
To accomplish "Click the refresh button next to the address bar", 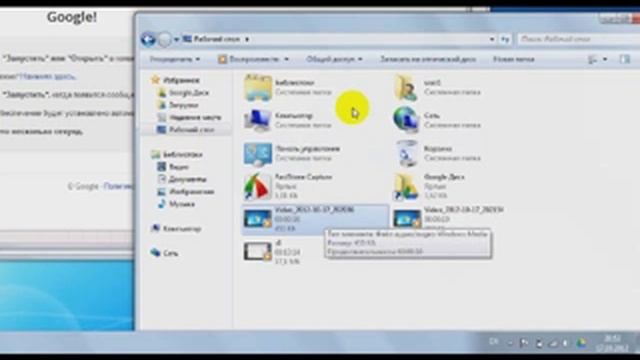I will tap(505, 39).
